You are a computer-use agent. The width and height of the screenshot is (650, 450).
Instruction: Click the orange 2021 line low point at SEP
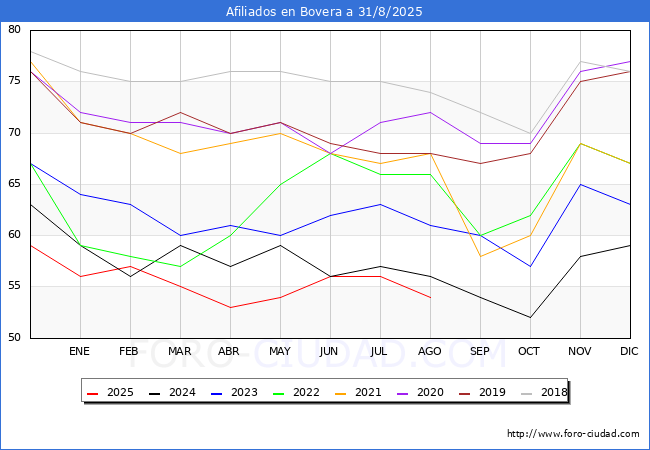480,256
